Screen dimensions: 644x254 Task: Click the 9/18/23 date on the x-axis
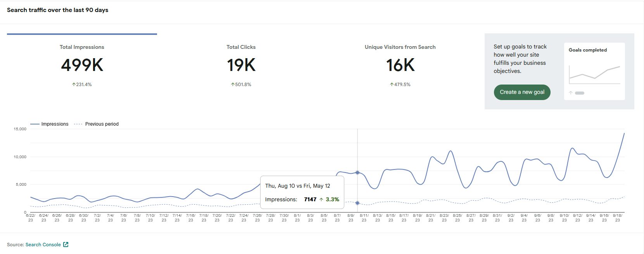coord(617,218)
